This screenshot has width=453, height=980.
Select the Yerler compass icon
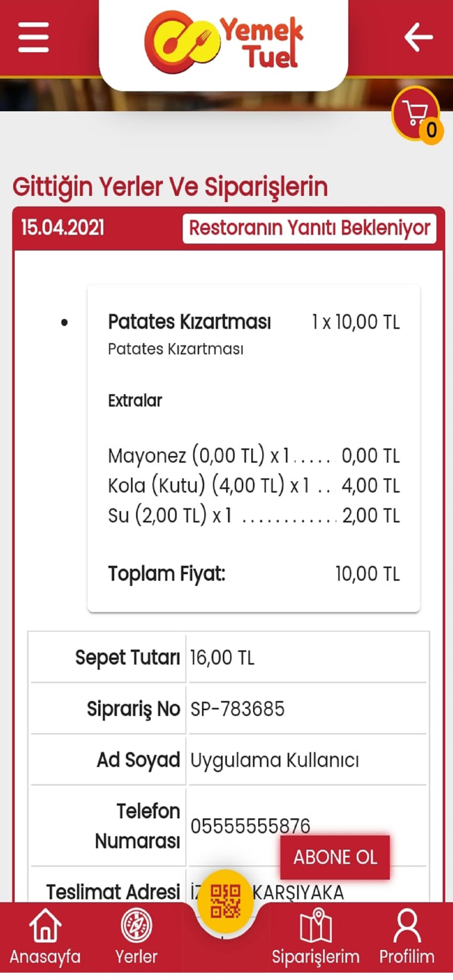[136, 924]
